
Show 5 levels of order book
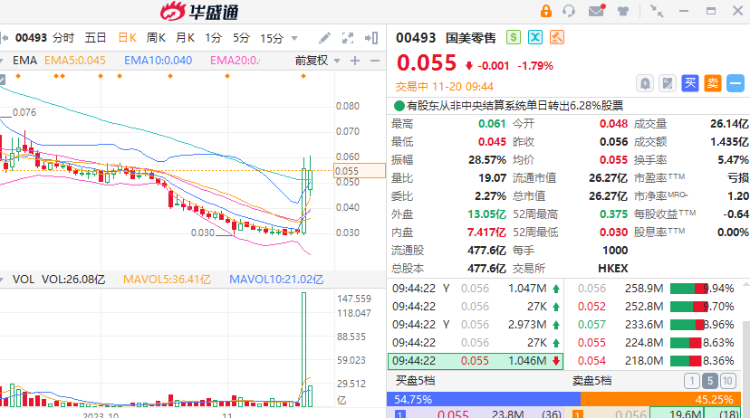pos(710,381)
